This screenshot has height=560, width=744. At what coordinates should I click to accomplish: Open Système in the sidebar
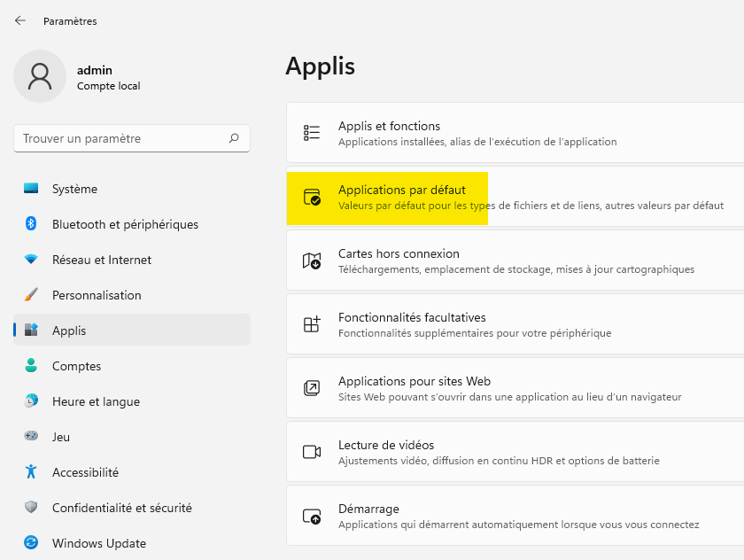(74, 189)
